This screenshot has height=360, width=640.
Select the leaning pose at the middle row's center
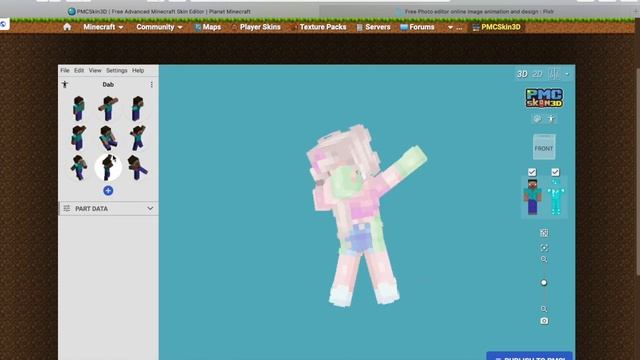[x=108, y=138]
